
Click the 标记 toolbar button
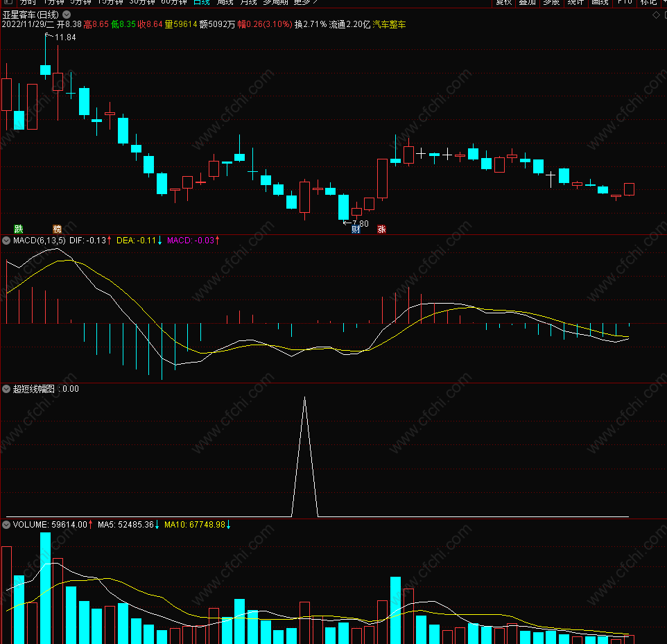(x=649, y=2)
